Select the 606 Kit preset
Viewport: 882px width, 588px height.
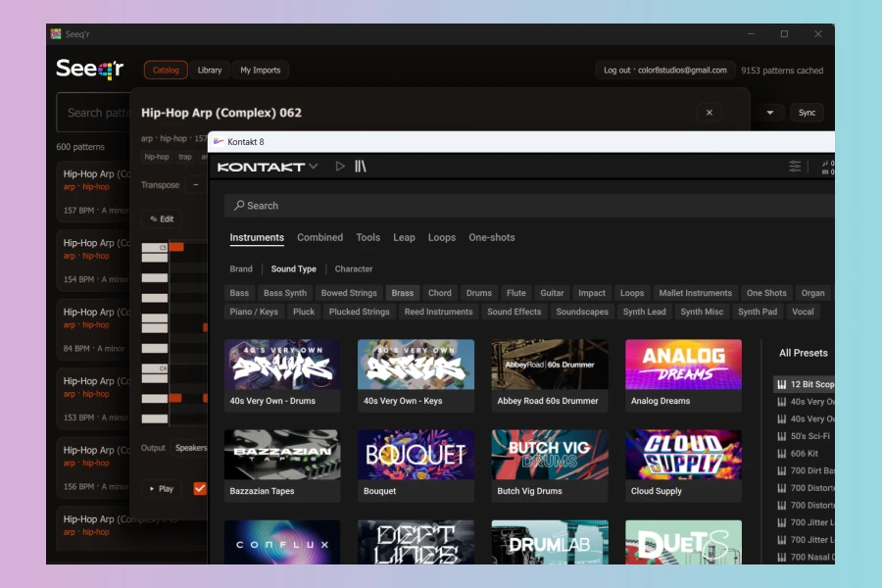[805, 454]
